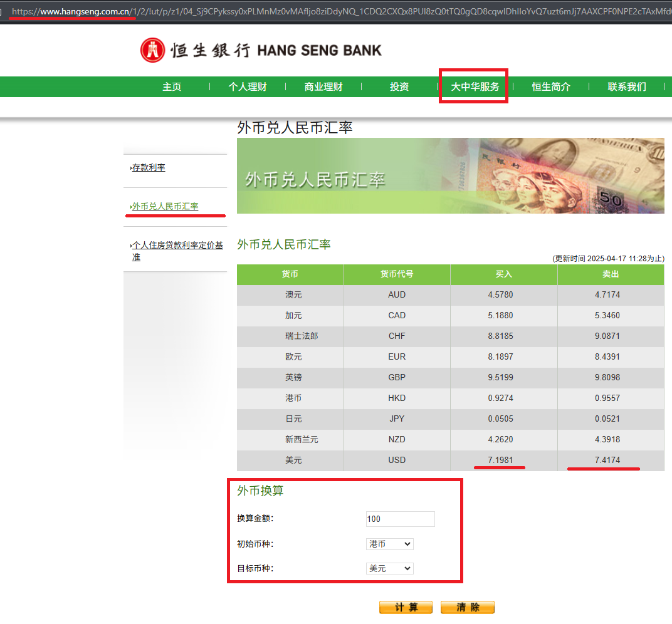Open 个人住房贷款利率定价基准 sidebar link
The image size is (672, 624).
[x=177, y=251]
